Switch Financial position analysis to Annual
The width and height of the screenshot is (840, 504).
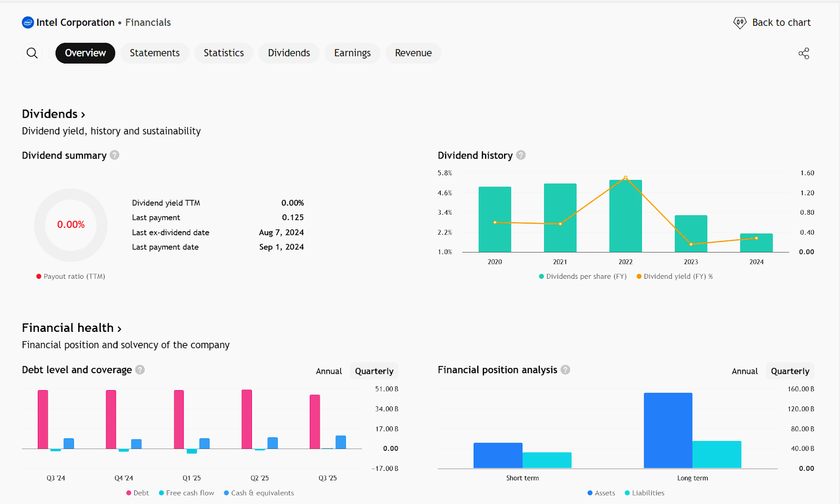[744, 371]
